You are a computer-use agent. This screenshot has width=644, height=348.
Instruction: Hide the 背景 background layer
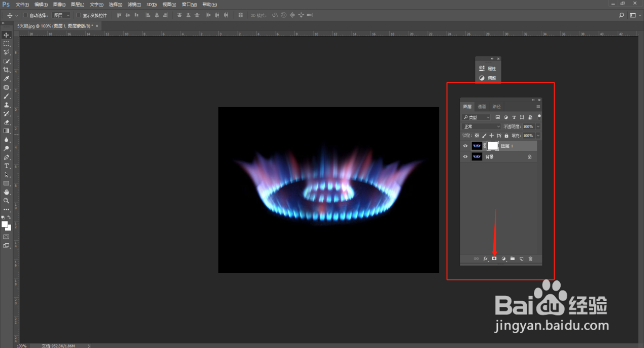pyautogui.click(x=465, y=156)
